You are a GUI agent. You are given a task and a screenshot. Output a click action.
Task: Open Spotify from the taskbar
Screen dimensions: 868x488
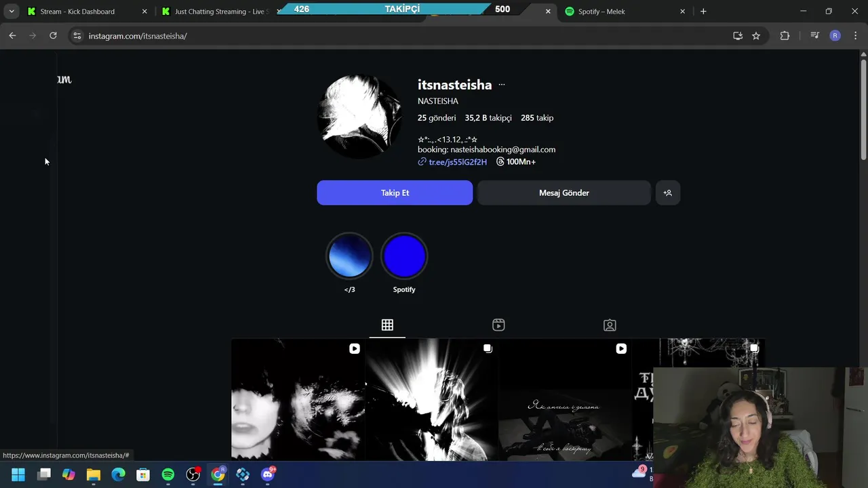pos(168,474)
